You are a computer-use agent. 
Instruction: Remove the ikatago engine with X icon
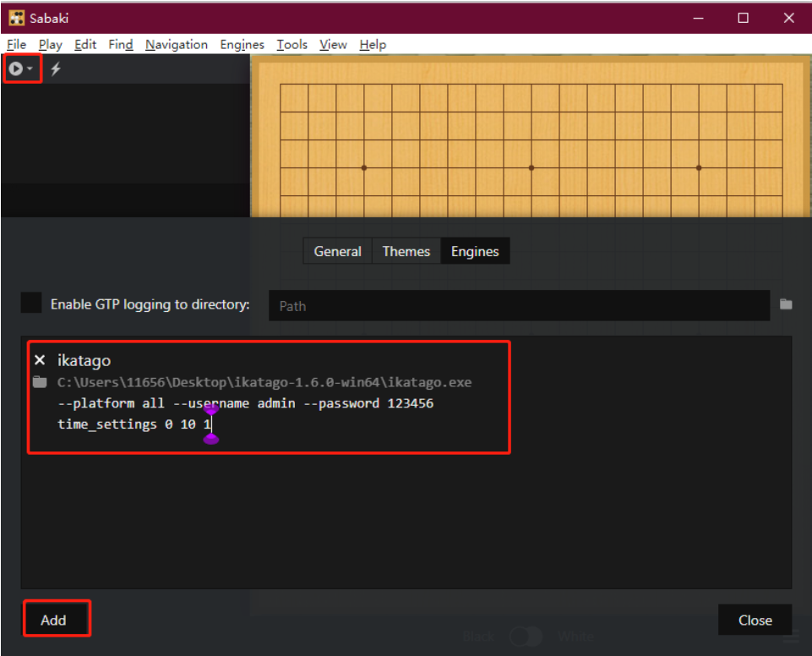coord(40,360)
